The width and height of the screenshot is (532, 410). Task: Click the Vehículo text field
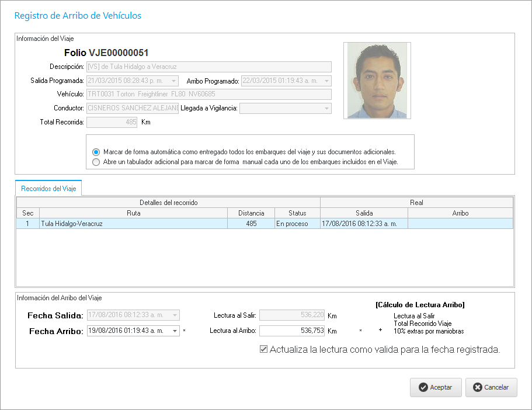point(208,95)
